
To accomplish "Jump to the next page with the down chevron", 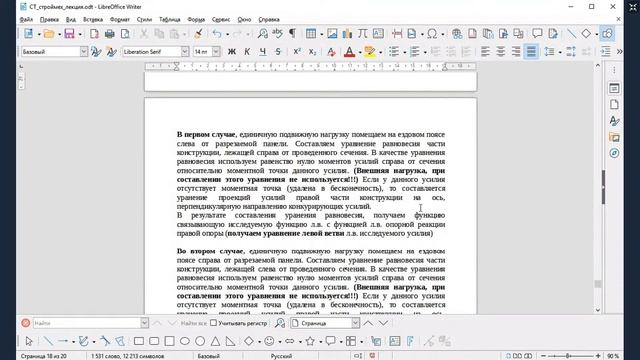I will (383, 323).
